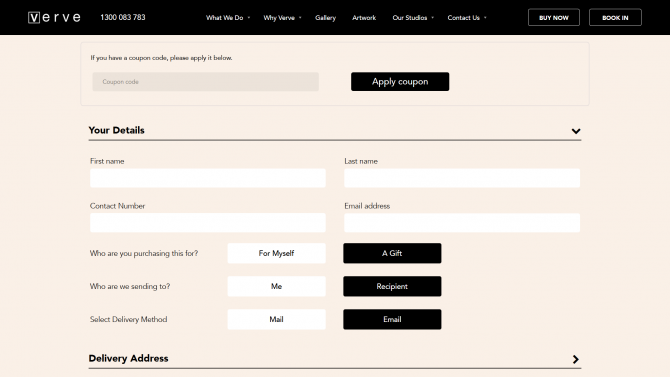Click the Verve logo
The image size is (670, 377).
click(54, 18)
